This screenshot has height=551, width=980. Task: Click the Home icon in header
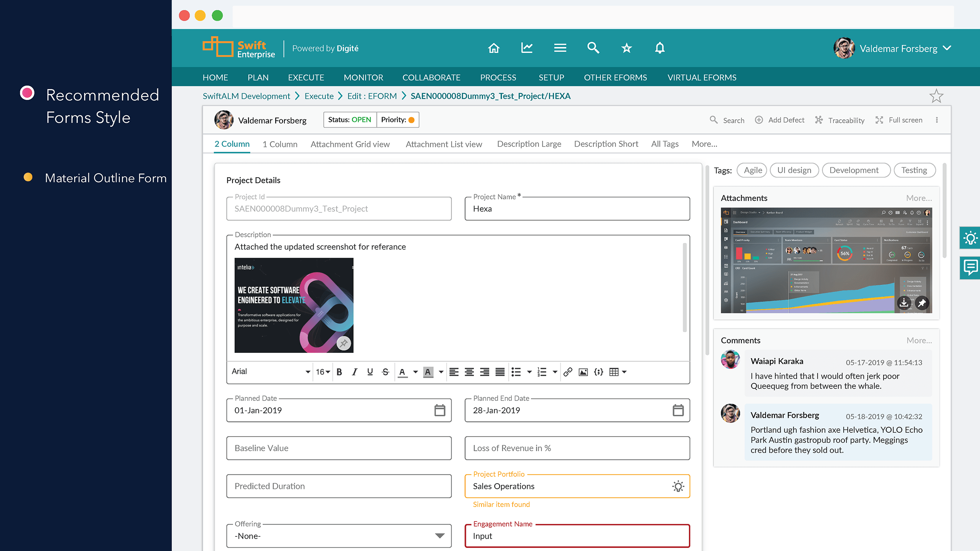tap(494, 48)
